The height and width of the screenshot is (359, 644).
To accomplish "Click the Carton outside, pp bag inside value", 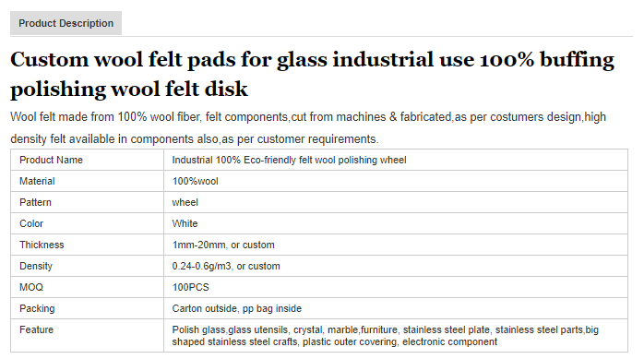I will point(236,308).
